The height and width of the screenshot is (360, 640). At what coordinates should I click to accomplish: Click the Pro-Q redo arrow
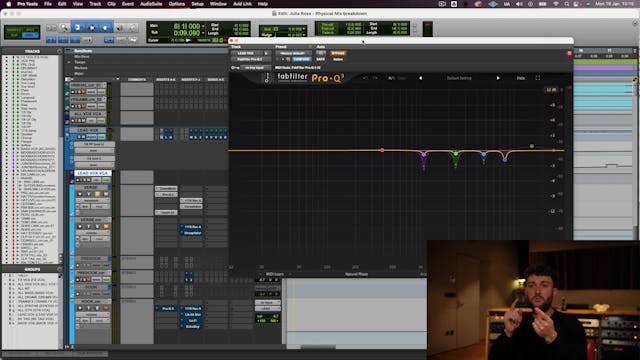pyautogui.click(x=375, y=78)
